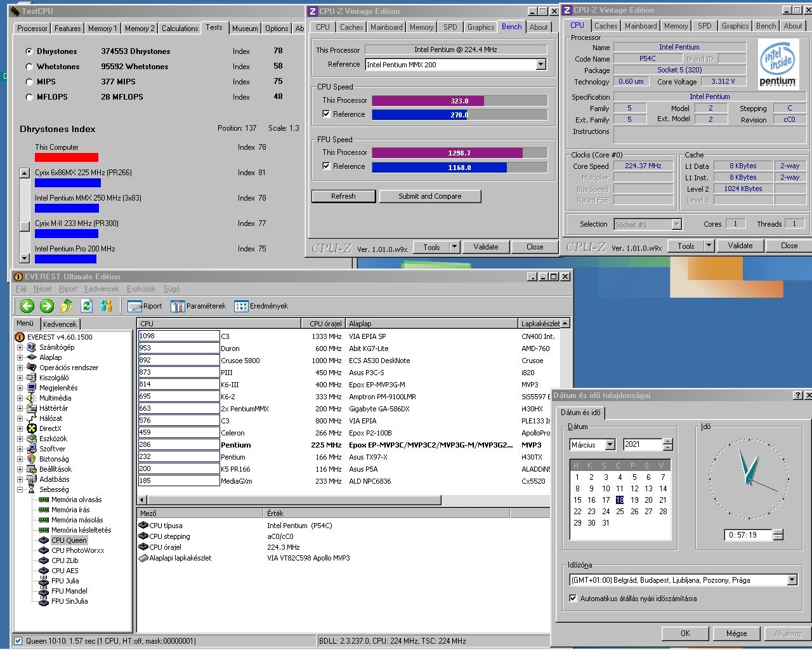Image resolution: width=812 pixels, height=650 pixels.
Task: Open Tools dropdown arrow in CPU-Z CPU-tab window
Action: coord(709,246)
